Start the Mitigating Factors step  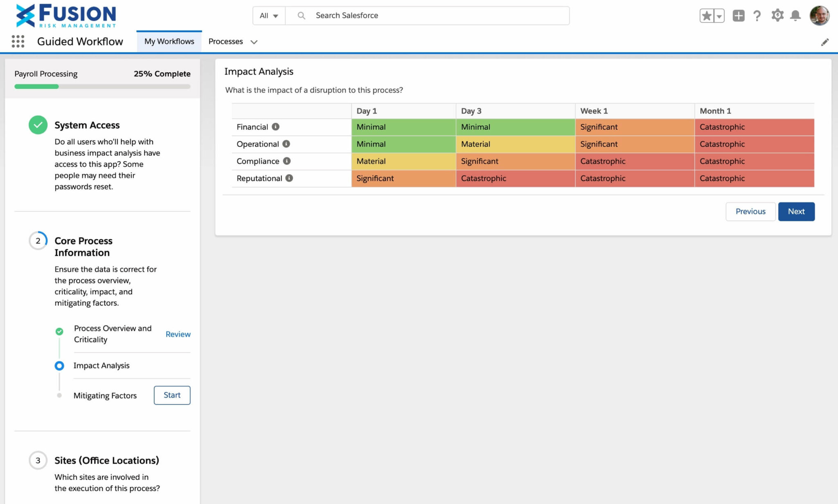click(171, 395)
